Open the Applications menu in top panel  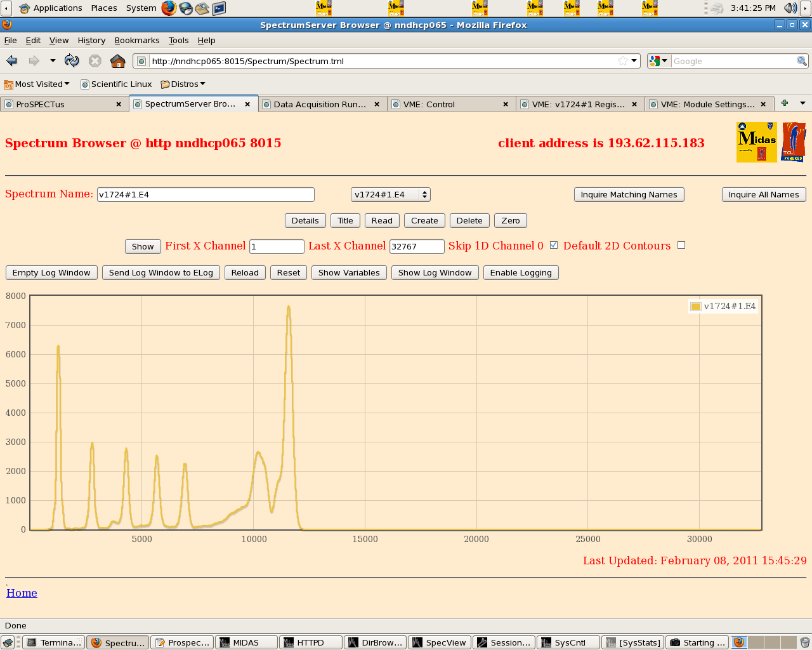tap(51, 8)
